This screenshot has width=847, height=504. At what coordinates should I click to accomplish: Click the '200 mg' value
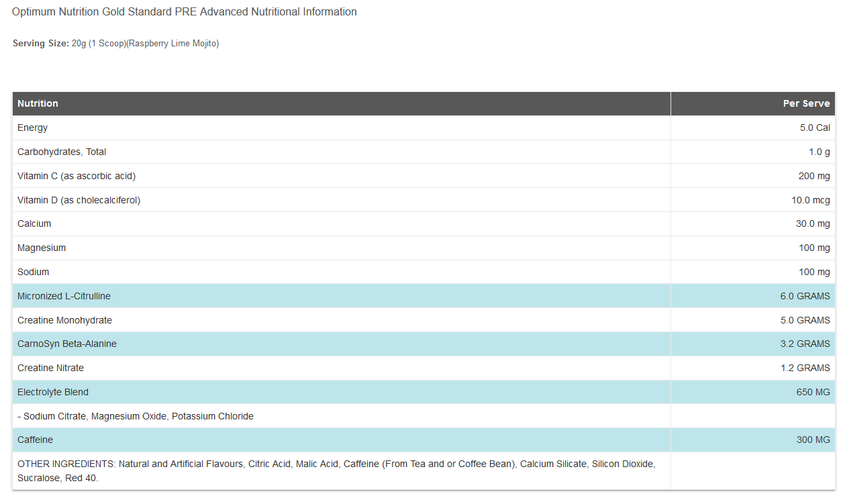pyautogui.click(x=814, y=176)
